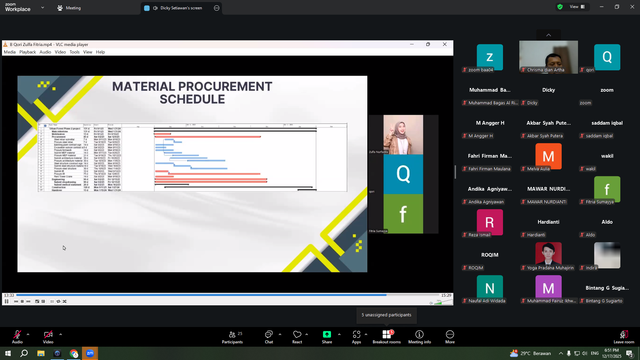Open the Zoom Workplace dropdown arrow
640x360 pixels.
click(x=42, y=8)
